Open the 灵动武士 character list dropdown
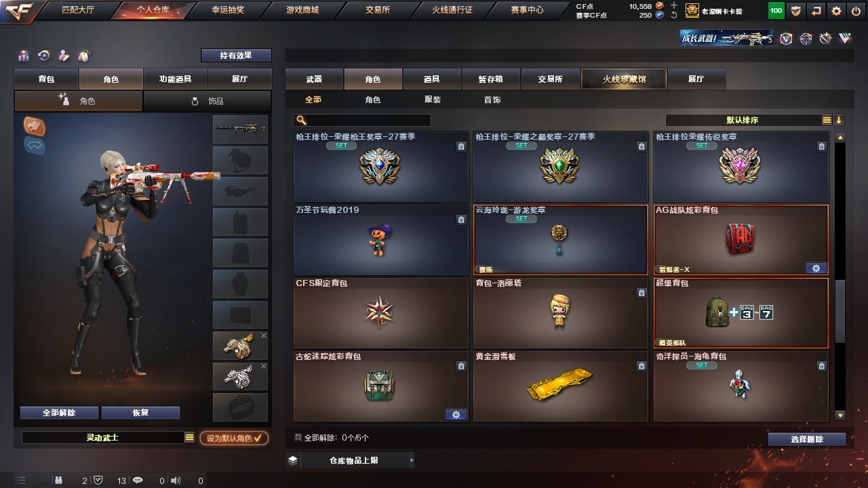Screen dimensions: 868x488 coord(190,438)
